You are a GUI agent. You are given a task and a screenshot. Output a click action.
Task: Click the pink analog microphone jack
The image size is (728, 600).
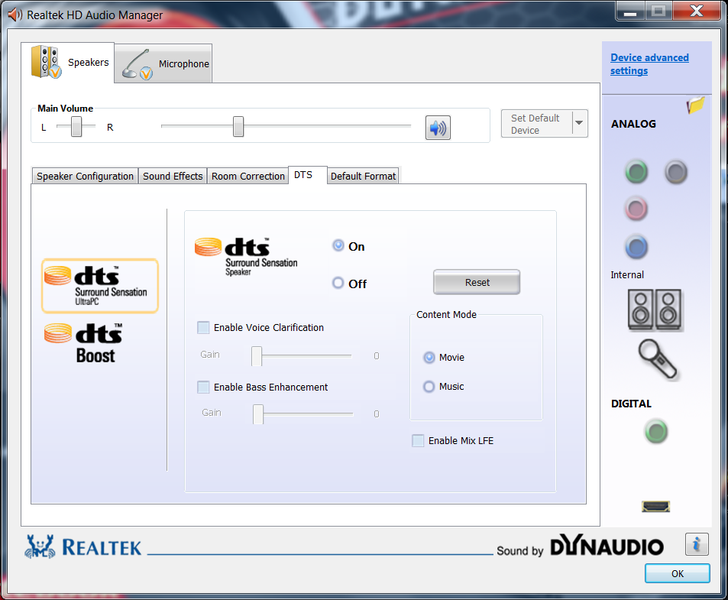pyautogui.click(x=636, y=209)
